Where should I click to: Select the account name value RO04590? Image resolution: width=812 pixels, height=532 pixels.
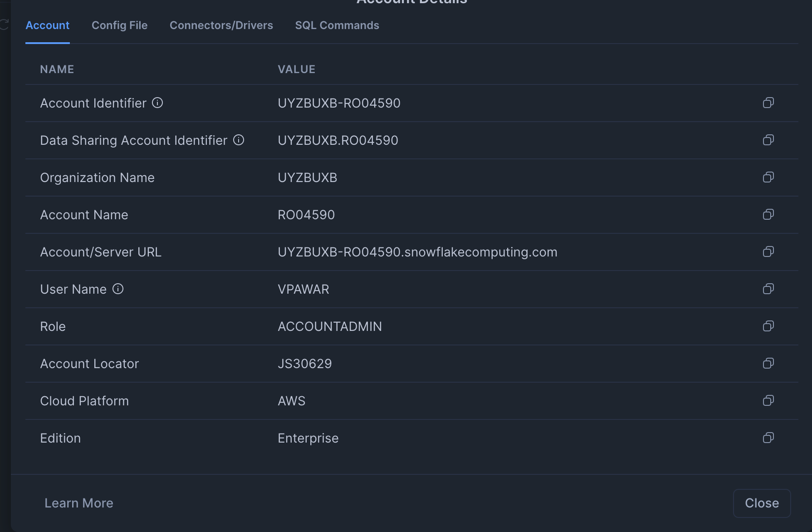[306, 215]
